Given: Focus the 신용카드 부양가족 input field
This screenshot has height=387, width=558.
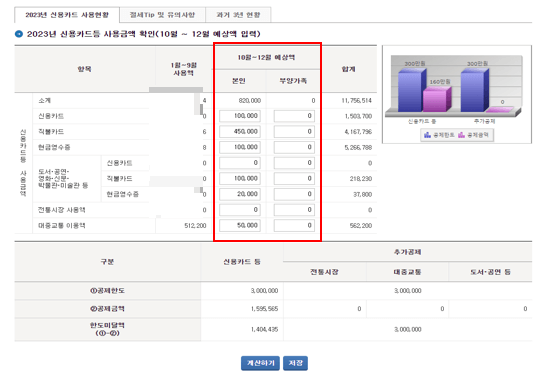Looking at the screenshot, I should click(x=294, y=116).
